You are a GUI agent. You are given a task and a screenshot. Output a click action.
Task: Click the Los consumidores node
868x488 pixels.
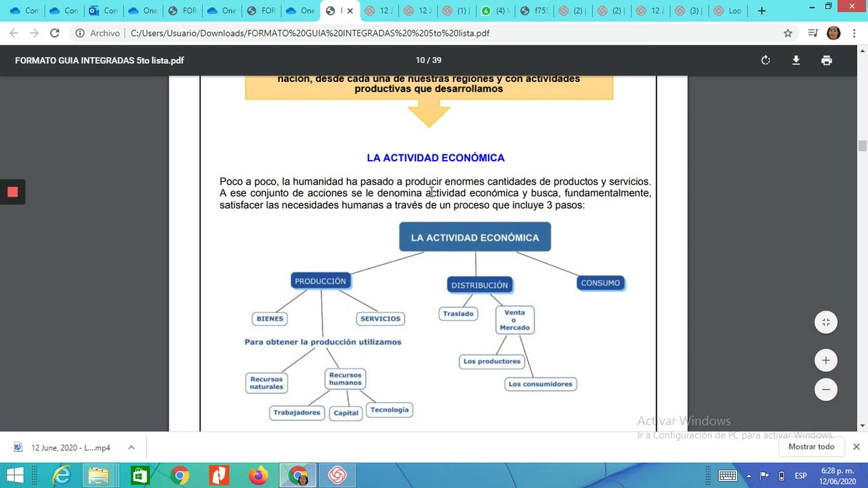point(540,384)
